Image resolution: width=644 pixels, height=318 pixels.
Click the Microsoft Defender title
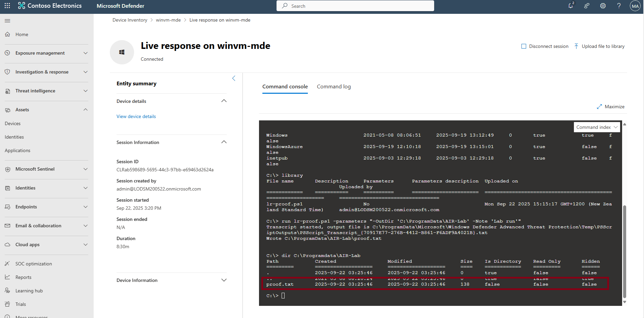(120, 6)
